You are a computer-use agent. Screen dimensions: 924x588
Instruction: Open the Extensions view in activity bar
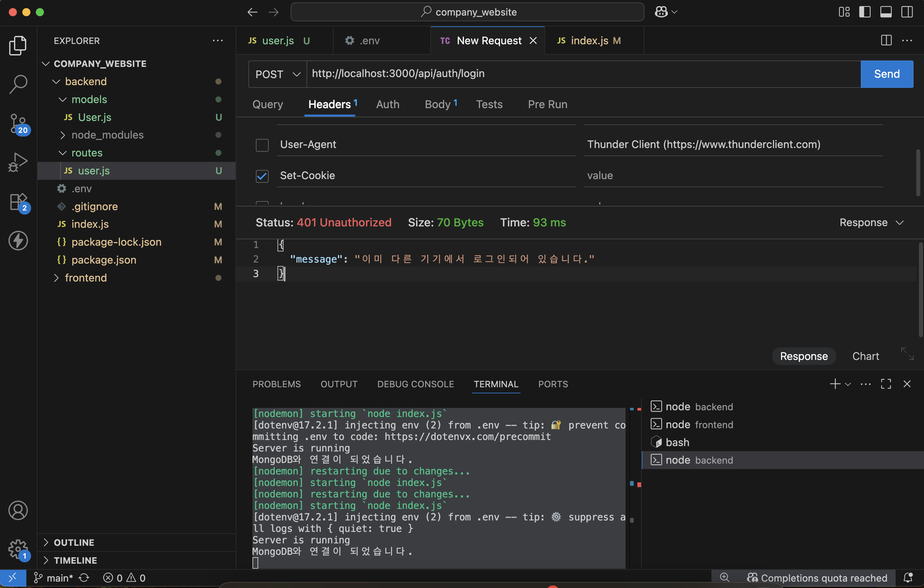(18, 202)
